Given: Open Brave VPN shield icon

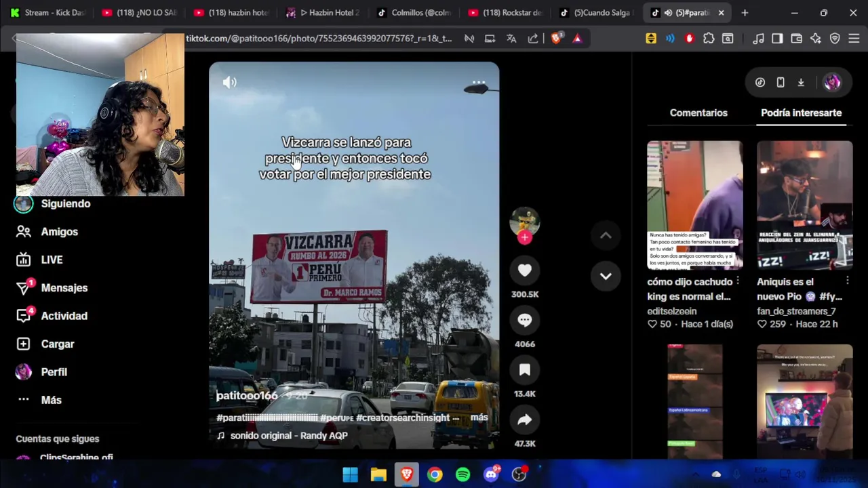Looking at the screenshot, I should pos(835,39).
